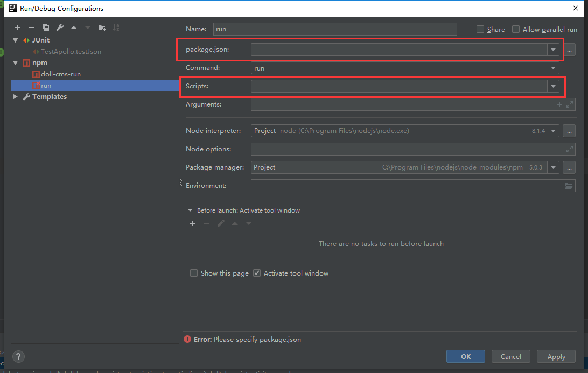Click the IntelliJ logo in title bar

(13, 8)
